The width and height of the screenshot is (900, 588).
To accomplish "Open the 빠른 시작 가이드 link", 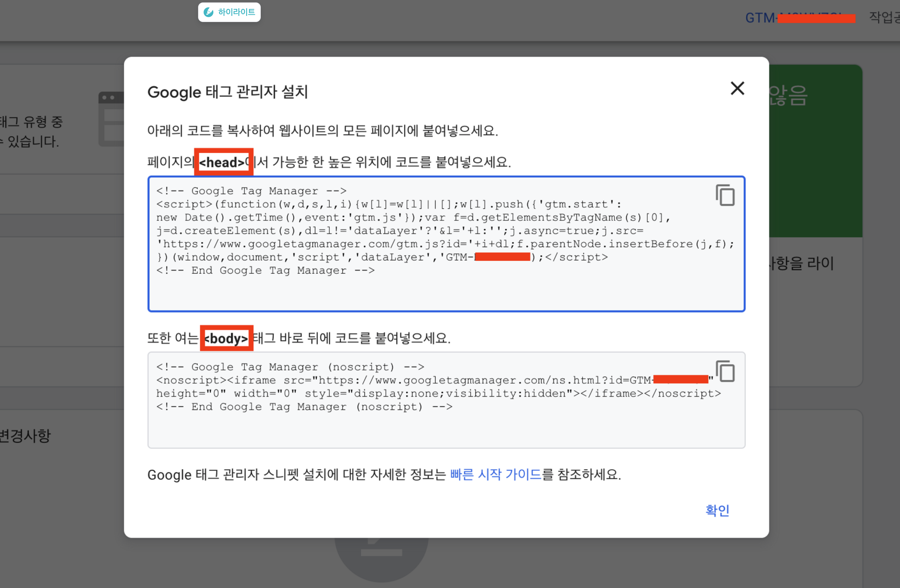I will [x=495, y=474].
